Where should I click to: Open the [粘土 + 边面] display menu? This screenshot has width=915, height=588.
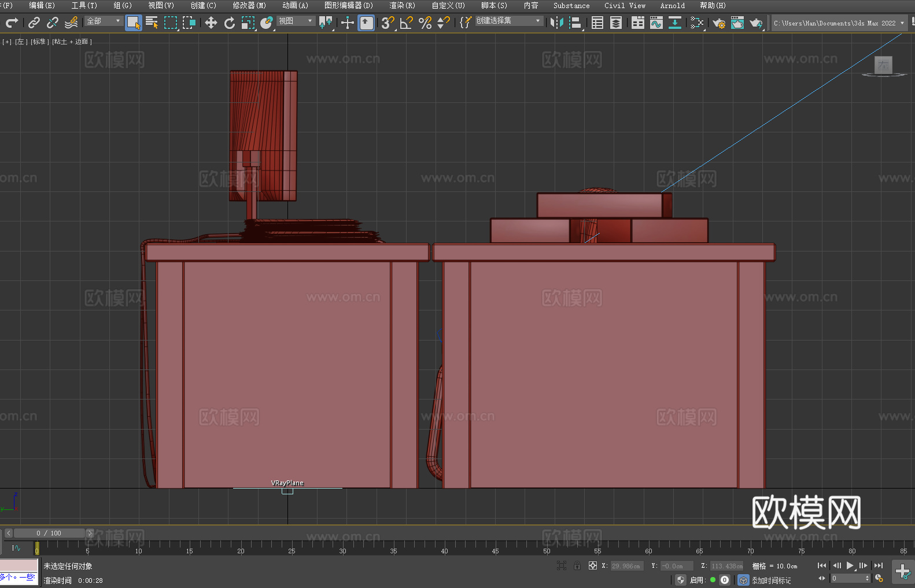[72, 42]
